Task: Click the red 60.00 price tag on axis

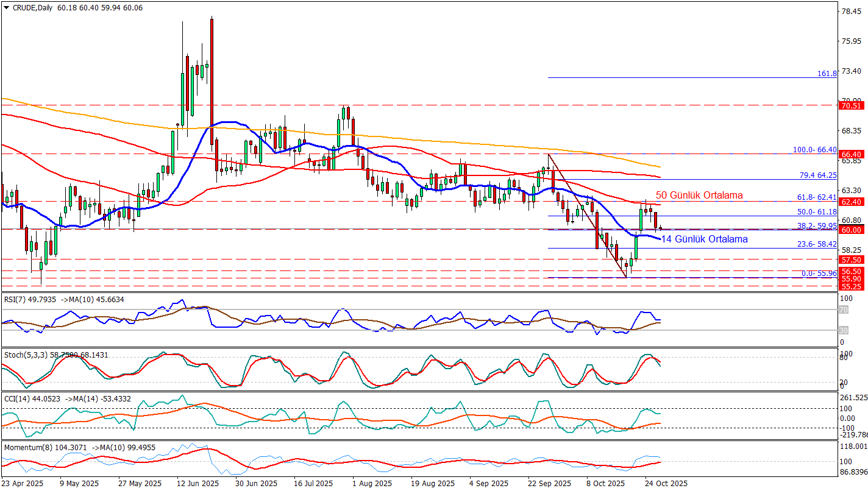Action: [x=850, y=230]
